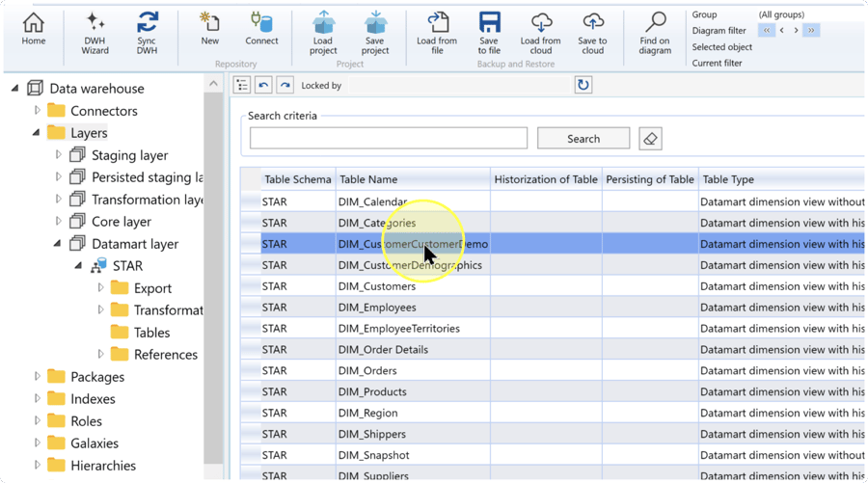Launch the DWH Wizard

pos(95,33)
